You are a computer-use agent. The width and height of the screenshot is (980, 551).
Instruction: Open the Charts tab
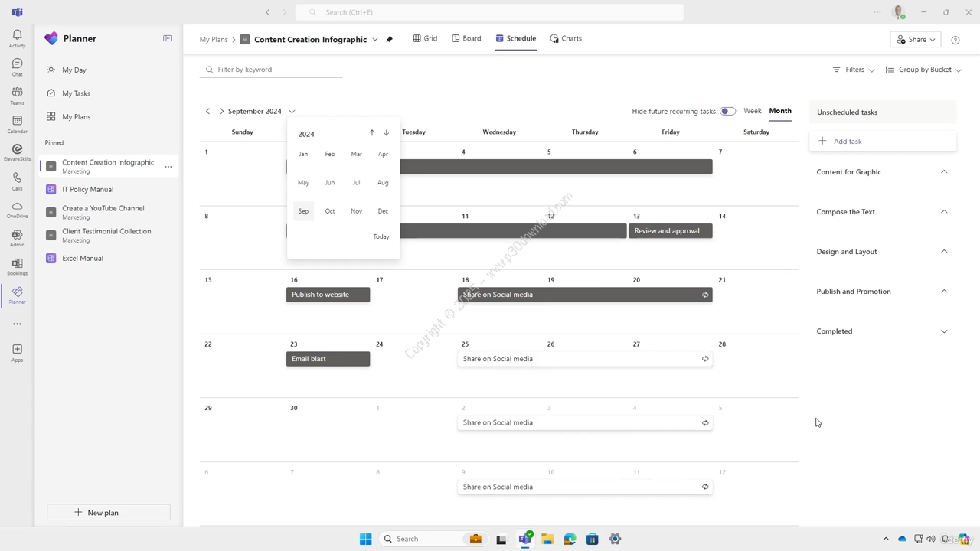pyautogui.click(x=566, y=38)
